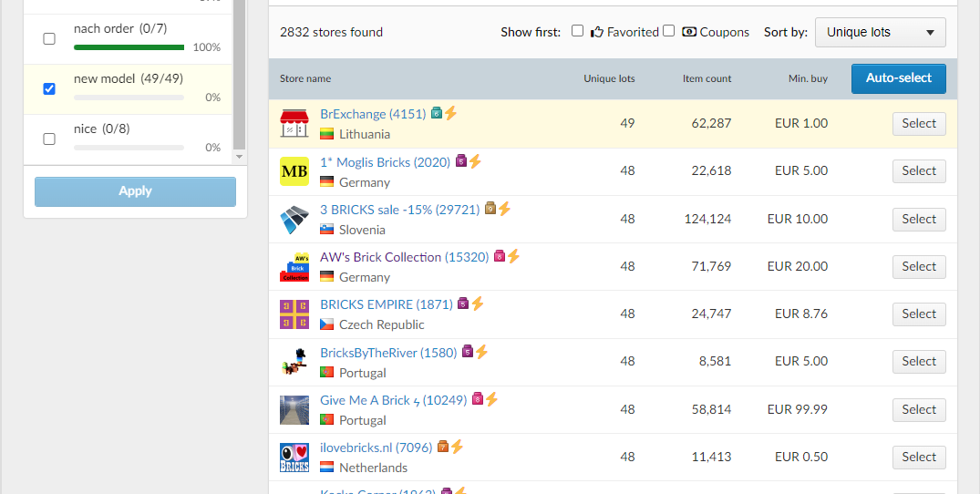This screenshot has height=494, width=980.
Task: Click lightning bolt icon next to BrExchange
Action: coord(450,114)
